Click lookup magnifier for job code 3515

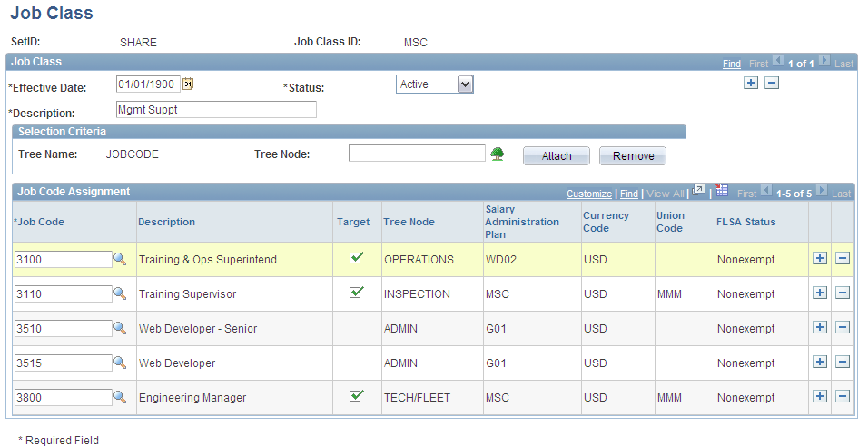pos(120,363)
